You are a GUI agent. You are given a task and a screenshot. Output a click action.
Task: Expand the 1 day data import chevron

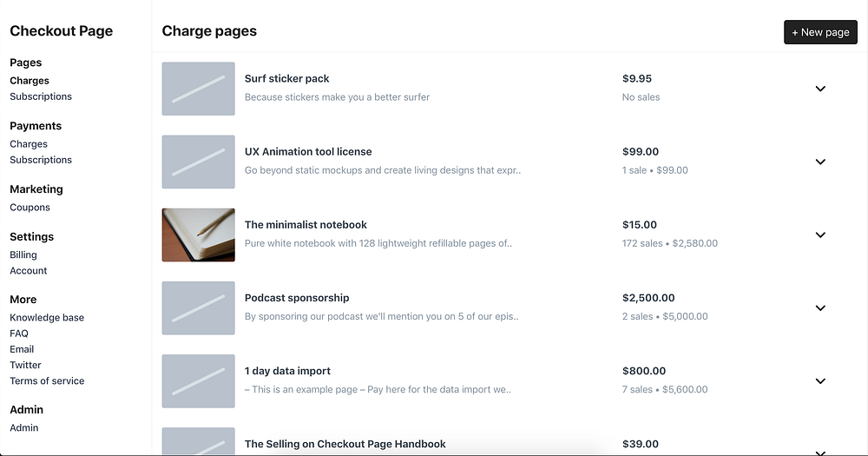[820, 380]
